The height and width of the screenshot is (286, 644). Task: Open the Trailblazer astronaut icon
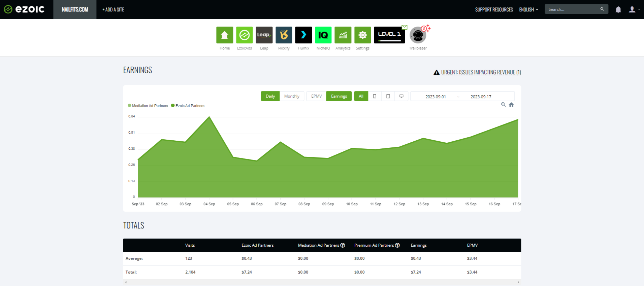coord(418,35)
